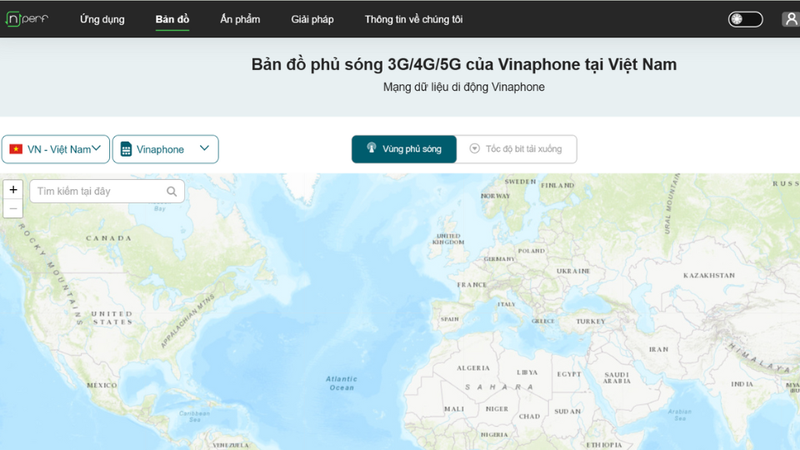Click the TURKEY label on the map
The image size is (800, 450).
pos(591,321)
